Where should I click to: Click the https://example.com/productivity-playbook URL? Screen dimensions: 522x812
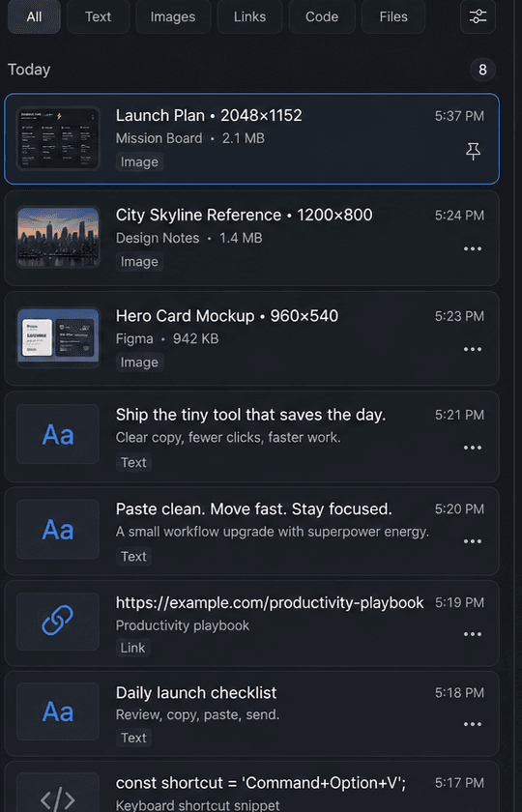click(x=270, y=603)
